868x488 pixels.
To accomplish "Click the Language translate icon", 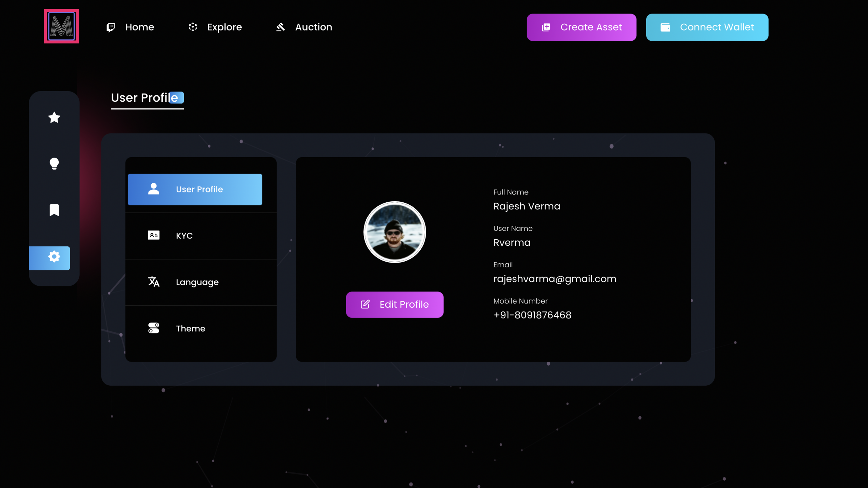I will (x=154, y=282).
